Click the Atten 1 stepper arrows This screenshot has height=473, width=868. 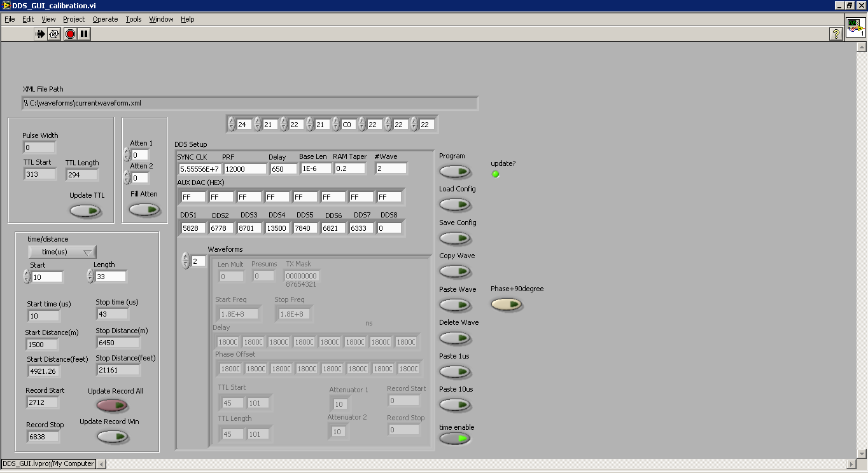(127, 155)
